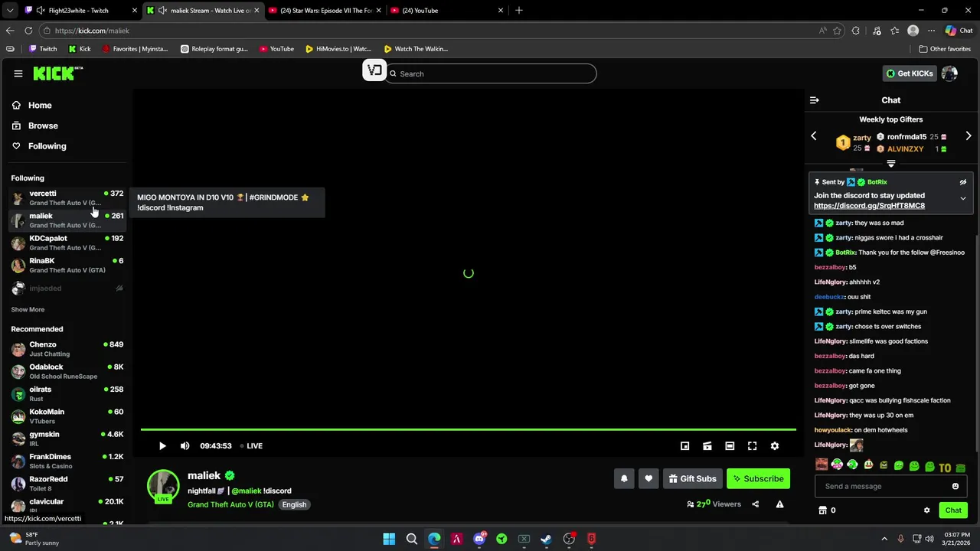Open the profile avatar menu at top right

[950, 73]
